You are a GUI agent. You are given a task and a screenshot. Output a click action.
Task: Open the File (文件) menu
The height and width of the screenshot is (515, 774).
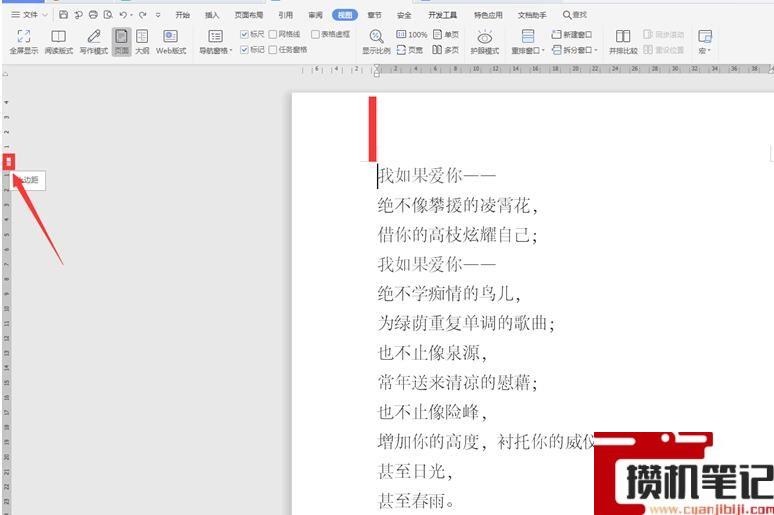[x=25, y=15]
